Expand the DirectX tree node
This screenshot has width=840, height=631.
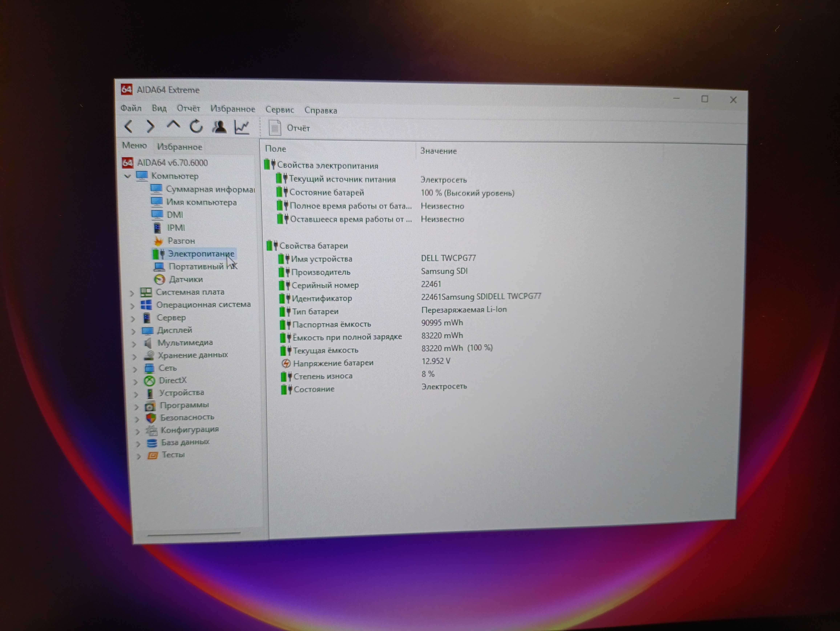point(136,382)
